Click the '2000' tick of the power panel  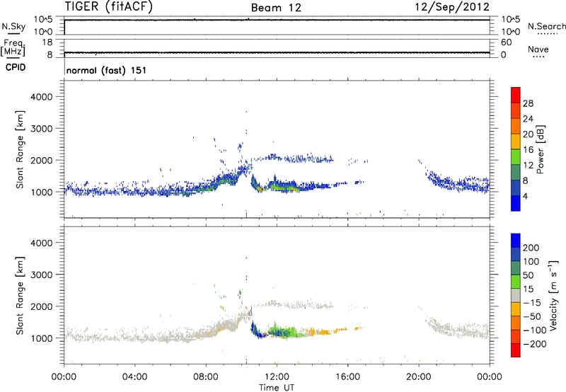(x=42, y=160)
